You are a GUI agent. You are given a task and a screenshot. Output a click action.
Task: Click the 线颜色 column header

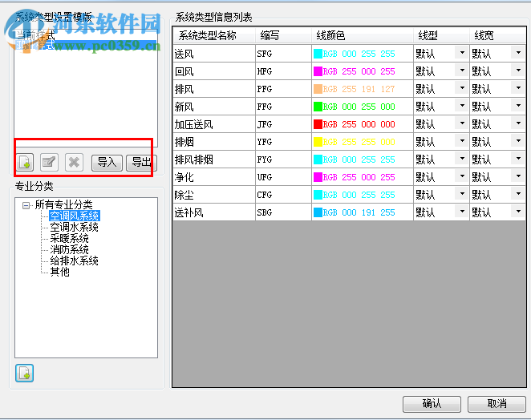[x=363, y=35]
